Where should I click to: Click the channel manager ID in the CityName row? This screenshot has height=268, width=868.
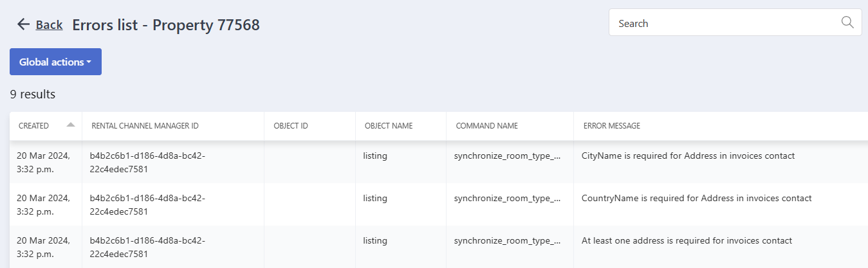point(147,162)
